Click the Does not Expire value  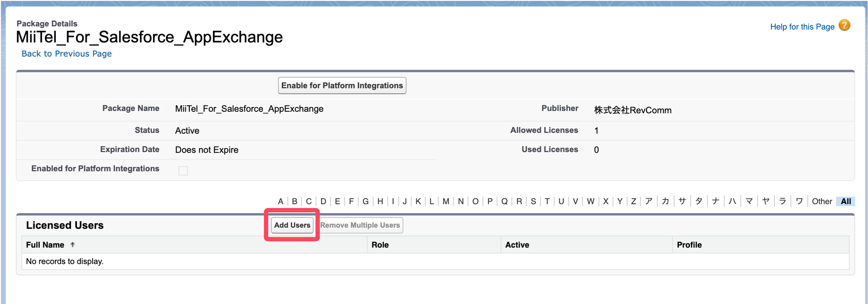(206, 150)
